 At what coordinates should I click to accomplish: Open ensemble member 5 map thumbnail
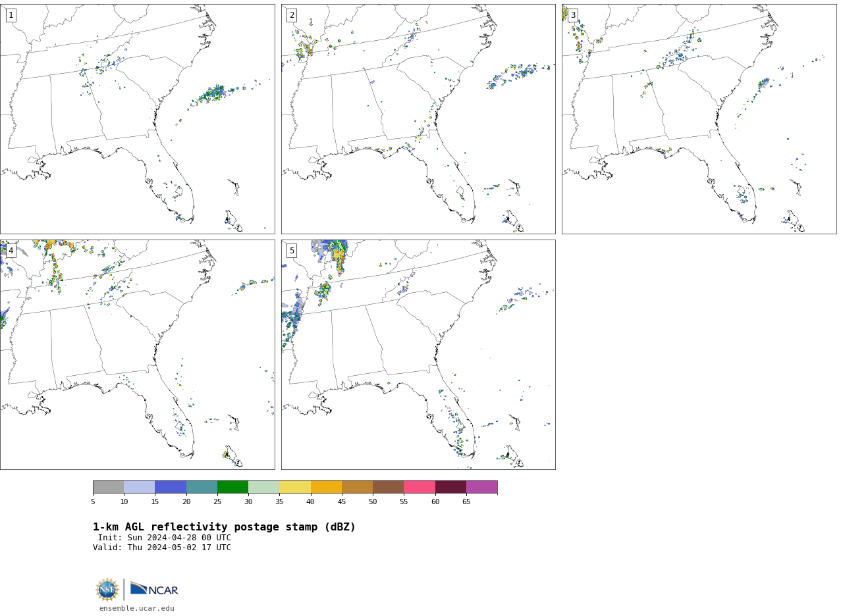[x=418, y=355]
